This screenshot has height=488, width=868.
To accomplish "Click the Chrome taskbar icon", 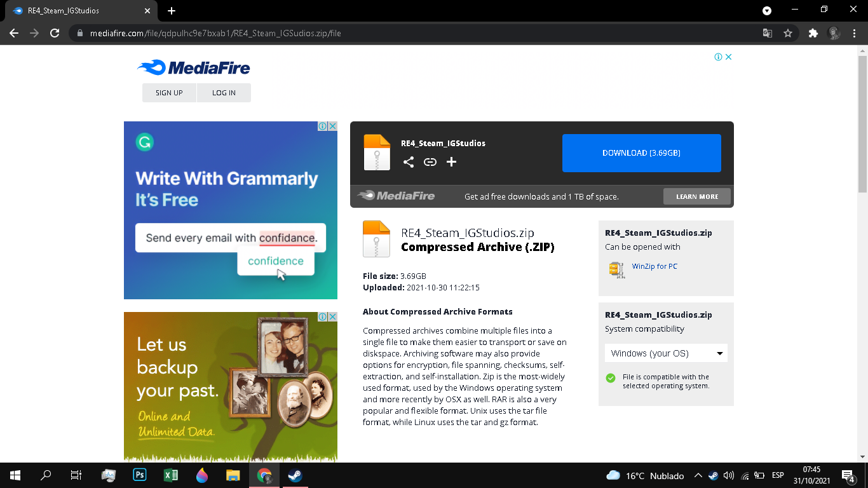I will click(x=264, y=475).
